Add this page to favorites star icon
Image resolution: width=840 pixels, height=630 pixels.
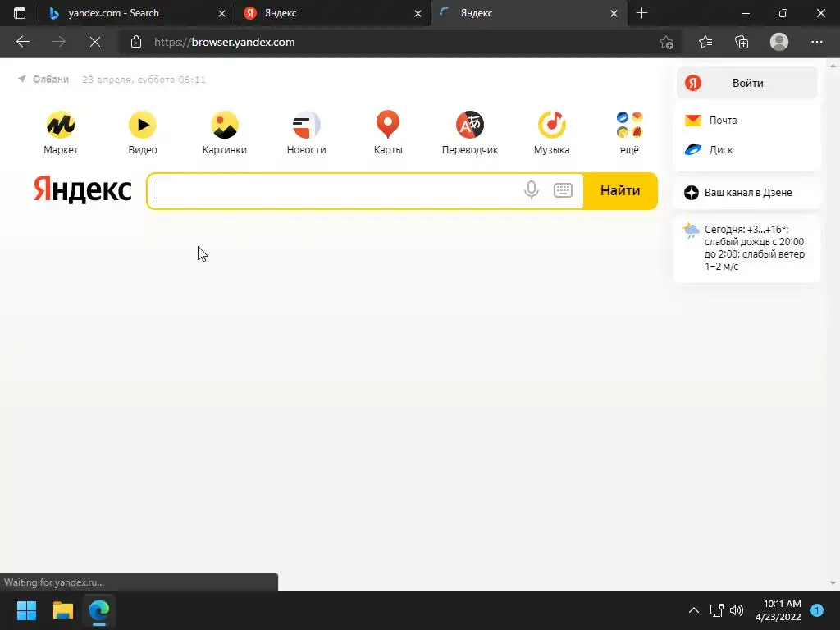[666, 42]
